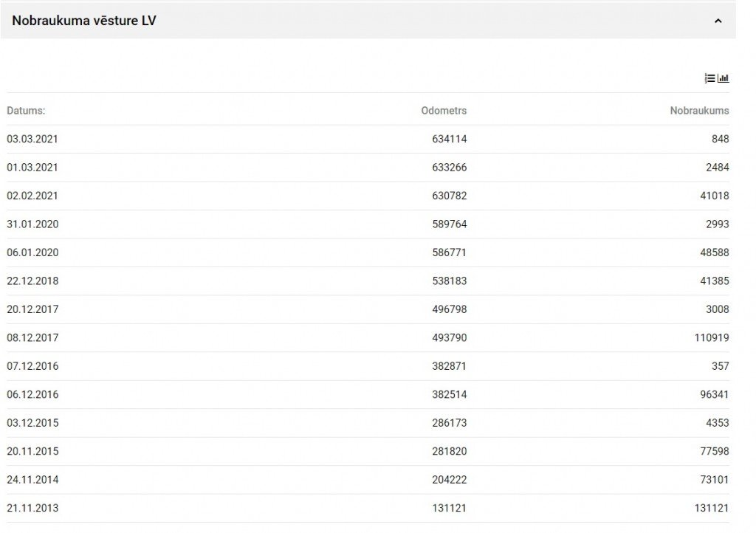The height and width of the screenshot is (533, 756).
Task: Collapse the Nobraukuma vēsture LV section
Action: click(x=718, y=21)
